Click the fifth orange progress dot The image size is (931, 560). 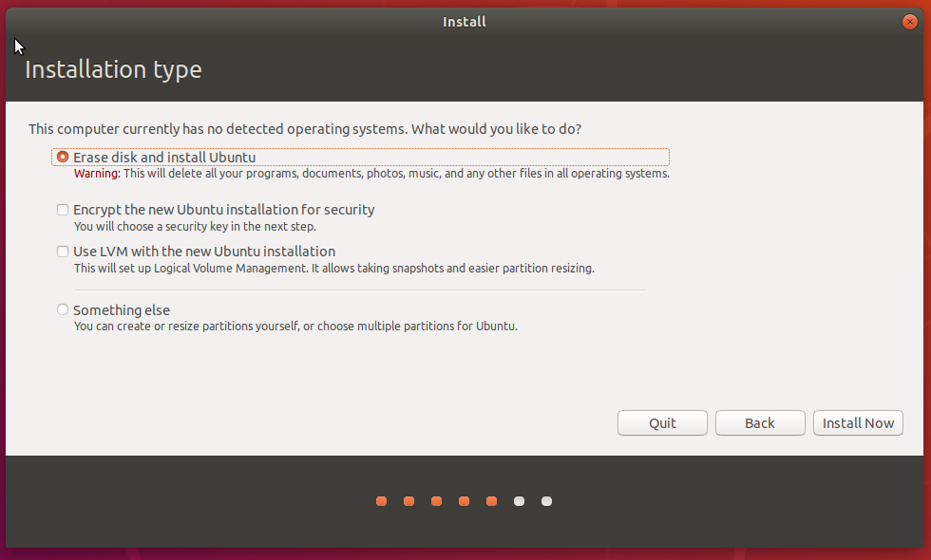tap(491, 501)
